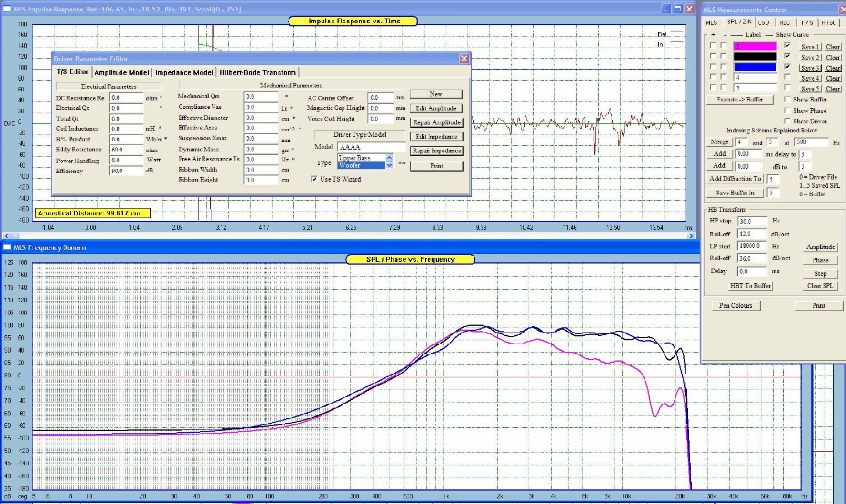Image resolution: width=846 pixels, height=504 pixels.
Task: Open the Impedance Model tab
Action: [x=184, y=72]
